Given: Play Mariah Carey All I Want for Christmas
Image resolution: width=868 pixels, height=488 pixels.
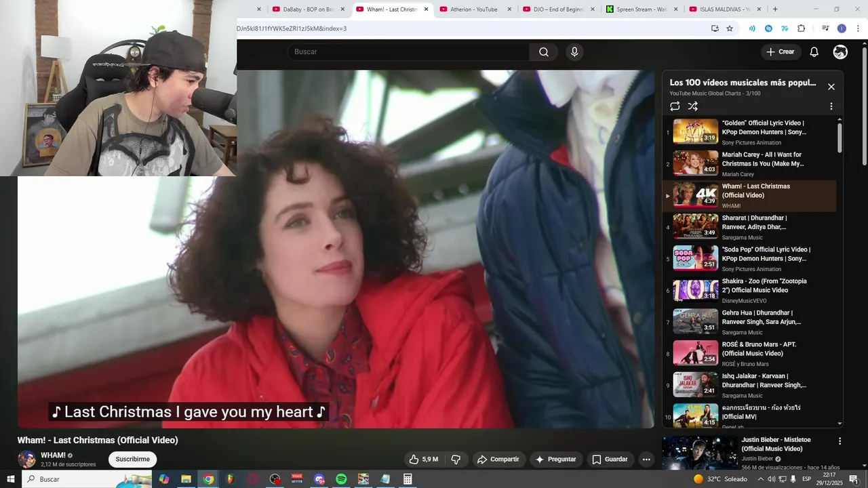Looking at the screenshot, I should click(749, 164).
